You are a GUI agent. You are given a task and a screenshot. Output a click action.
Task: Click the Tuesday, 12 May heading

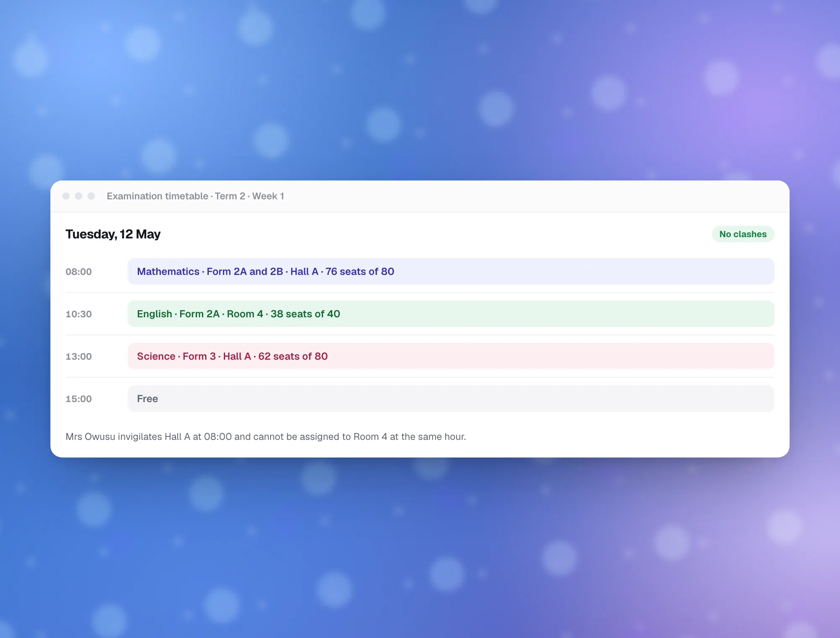(113, 234)
